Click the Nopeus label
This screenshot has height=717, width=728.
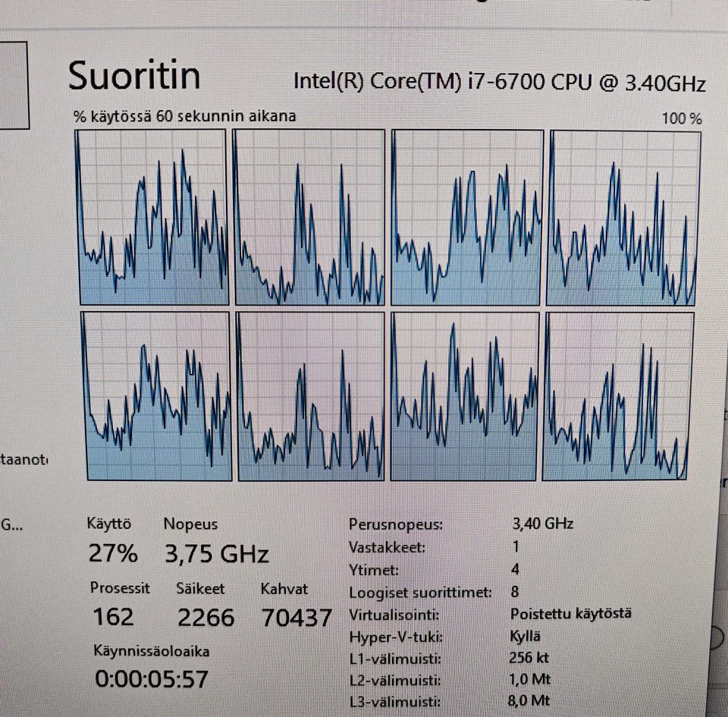coord(190,524)
